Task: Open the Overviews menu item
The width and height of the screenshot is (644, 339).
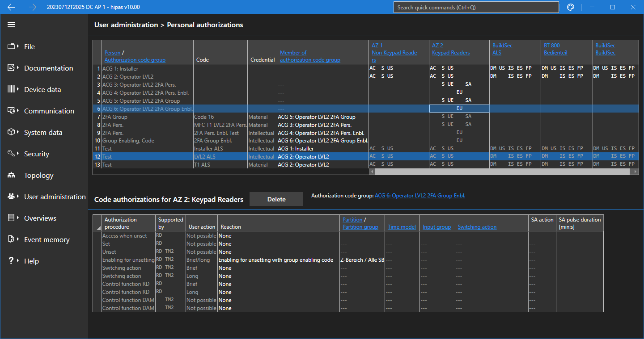Action: (x=40, y=218)
